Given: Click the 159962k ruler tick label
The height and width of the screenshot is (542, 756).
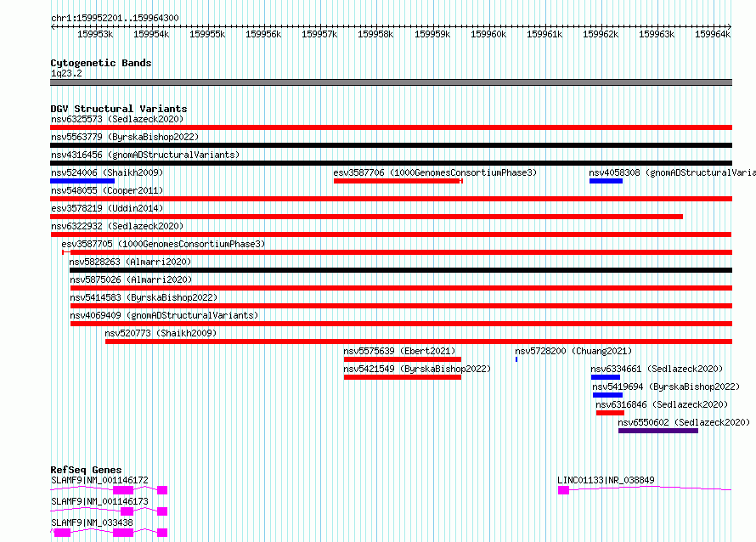Looking at the screenshot, I should [601, 34].
